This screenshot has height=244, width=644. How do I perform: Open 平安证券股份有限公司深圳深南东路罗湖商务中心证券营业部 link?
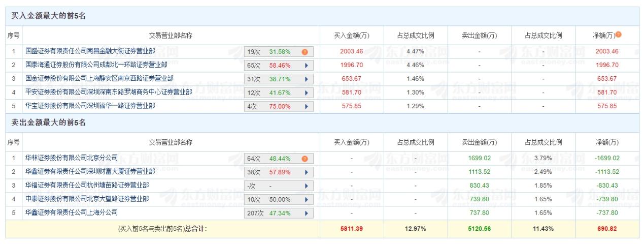109,93
